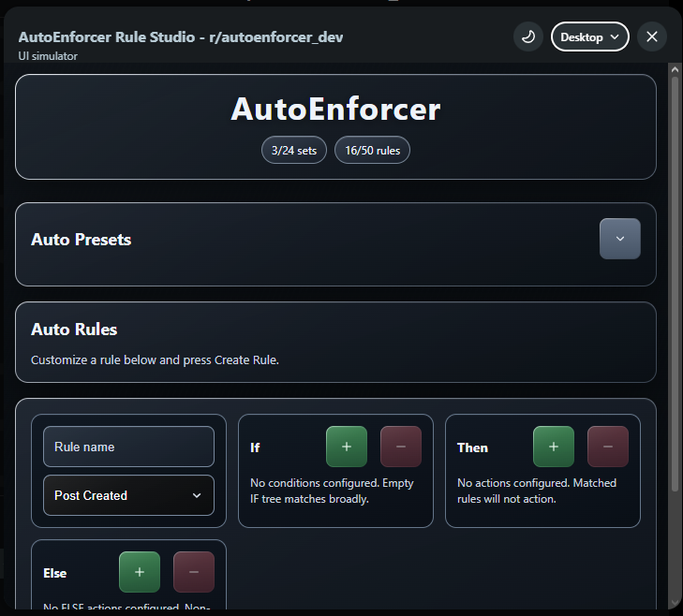
Task: Click the AutoEnforcer main title
Action: pyautogui.click(x=335, y=109)
